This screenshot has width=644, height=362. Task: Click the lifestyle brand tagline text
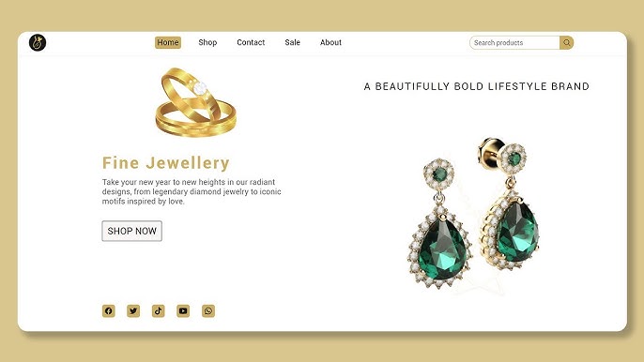click(x=477, y=86)
